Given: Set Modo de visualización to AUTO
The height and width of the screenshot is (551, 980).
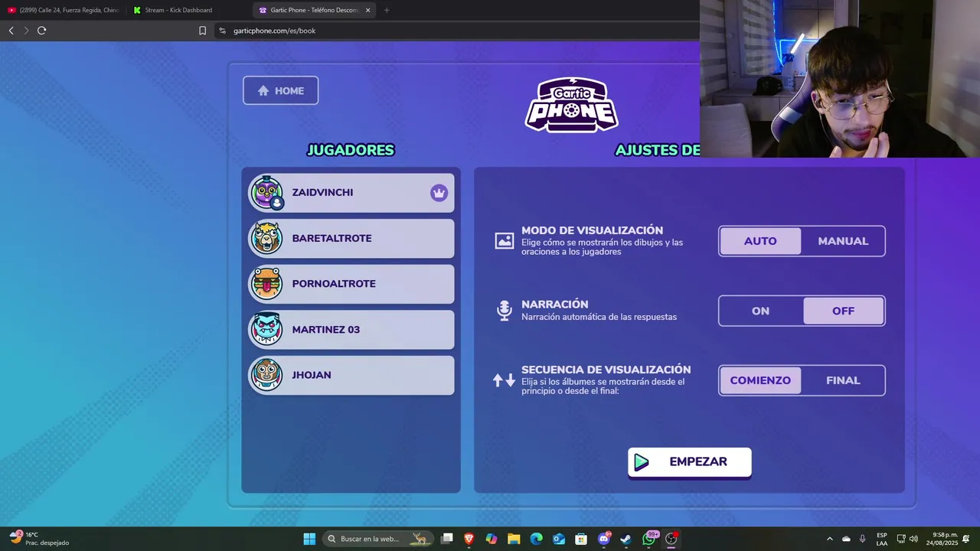Looking at the screenshot, I should tap(760, 241).
